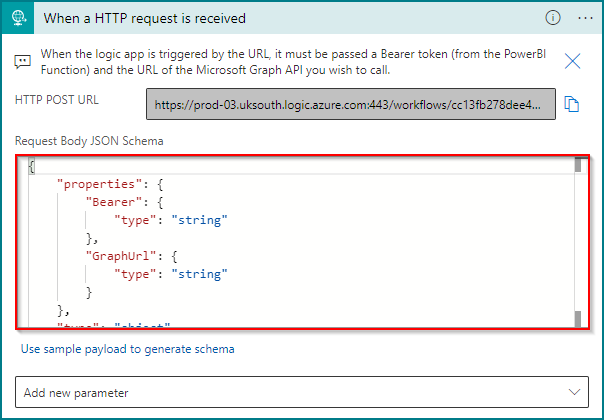The image size is (604, 420).
Task: Expand the 'Add new parameter' chevron
Action: (x=573, y=393)
